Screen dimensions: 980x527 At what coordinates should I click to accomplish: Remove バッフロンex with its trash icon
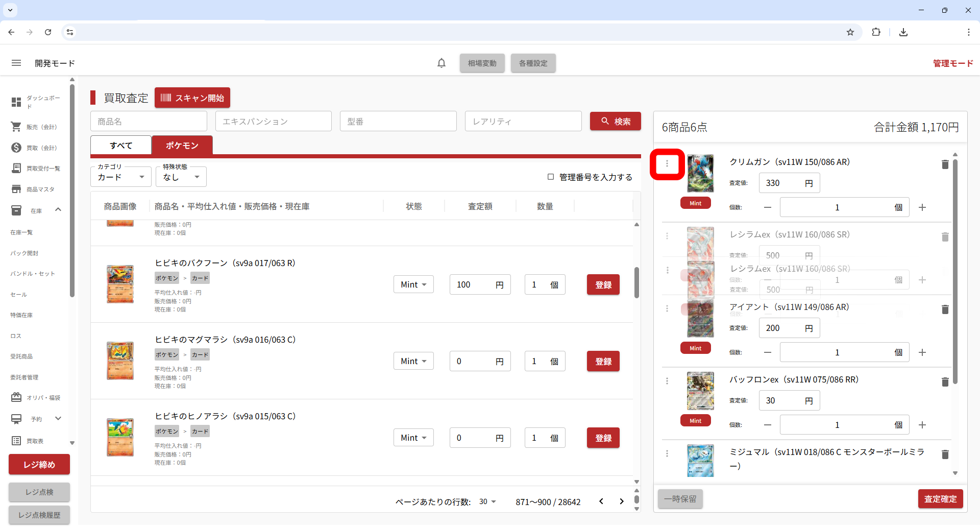[945, 382]
